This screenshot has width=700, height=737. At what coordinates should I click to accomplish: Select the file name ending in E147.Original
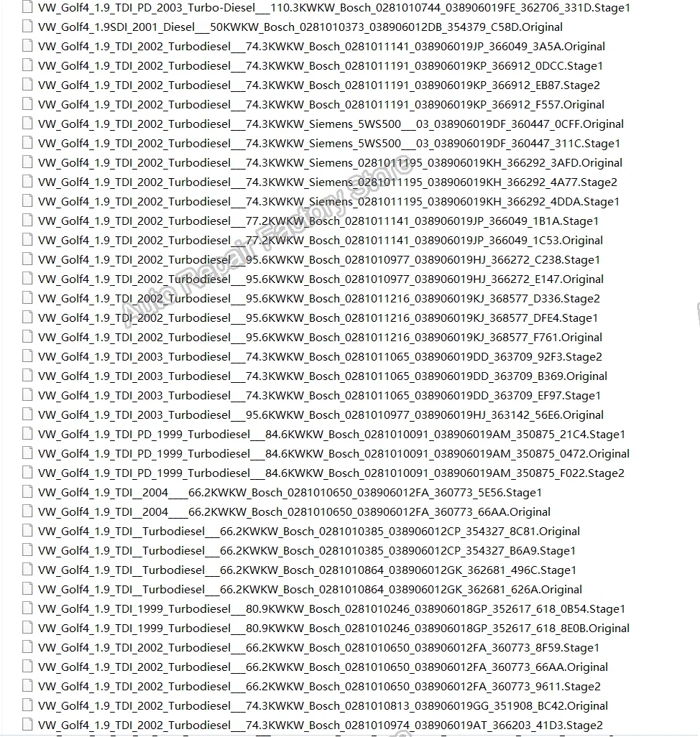pyautogui.click(x=321, y=279)
